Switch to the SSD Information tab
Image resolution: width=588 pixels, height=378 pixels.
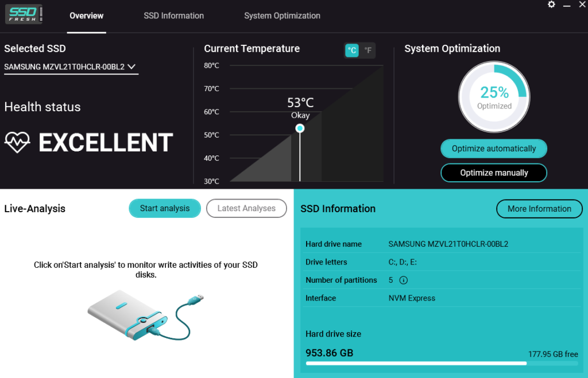click(173, 15)
